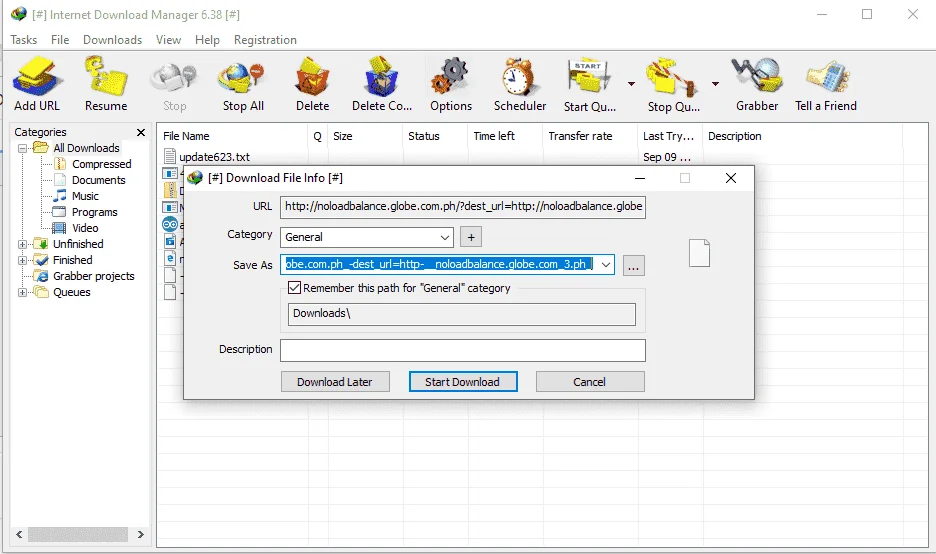Image resolution: width=936 pixels, height=554 pixels.
Task: Close the Download File Info dialog
Action: click(731, 178)
